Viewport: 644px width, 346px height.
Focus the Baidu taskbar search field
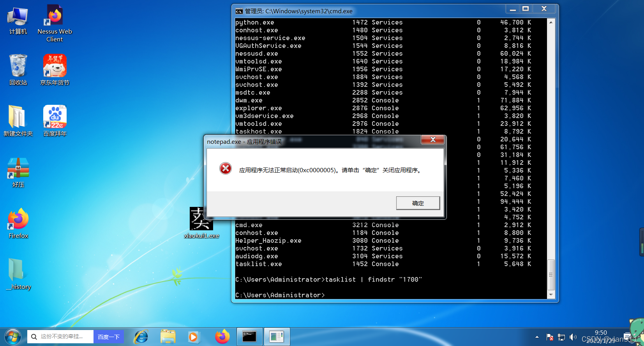pos(60,337)
